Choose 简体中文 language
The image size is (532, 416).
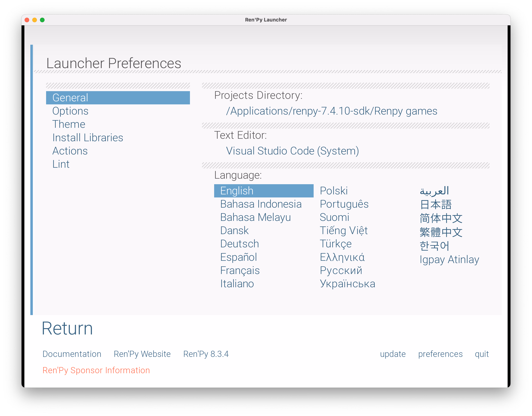point(441,218)
